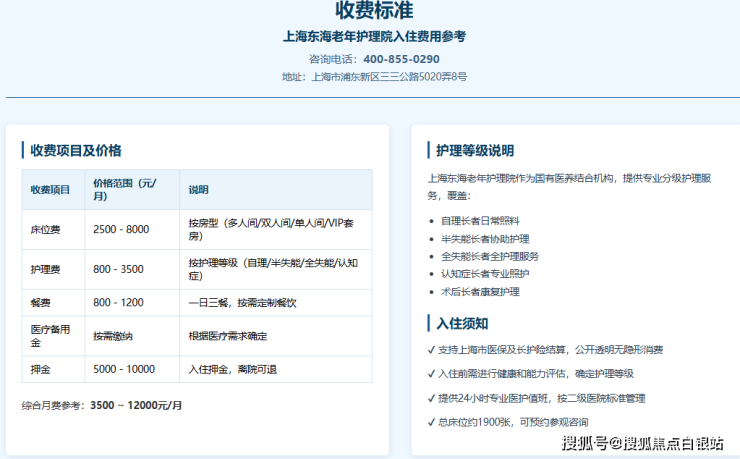Viewport: 740px width, 459px height.
Task: Select bullet 自理长者日常照料
Action: point(480,221)
